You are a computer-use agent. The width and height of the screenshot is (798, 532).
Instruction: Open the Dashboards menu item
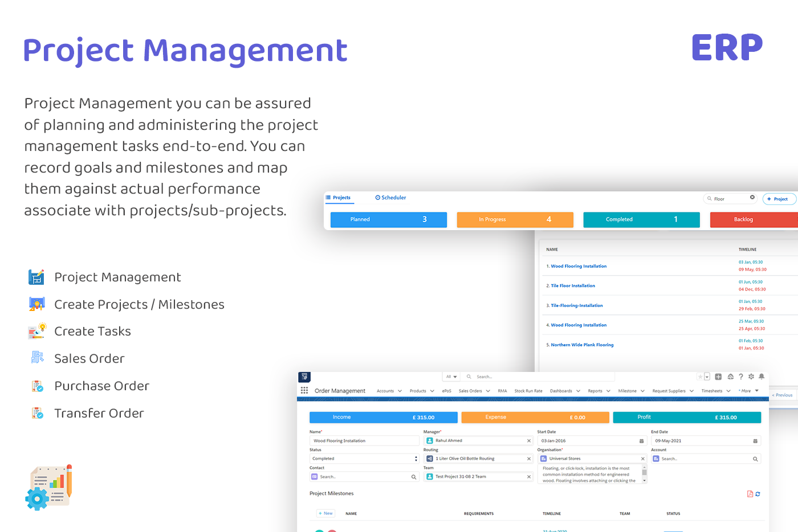click(x=561, y=391)
